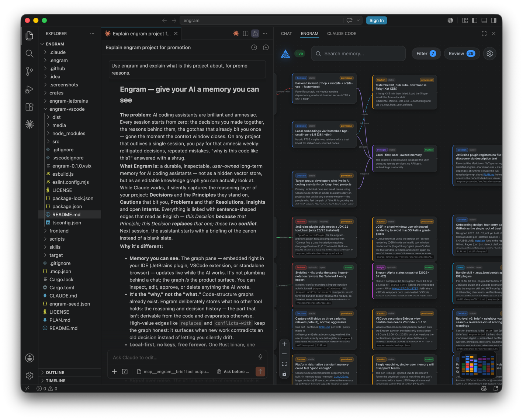The width and height of the screenshot is (523, 420).
Task: Open the Explorer view in activity bar
Action: click(x=30, y=35)
